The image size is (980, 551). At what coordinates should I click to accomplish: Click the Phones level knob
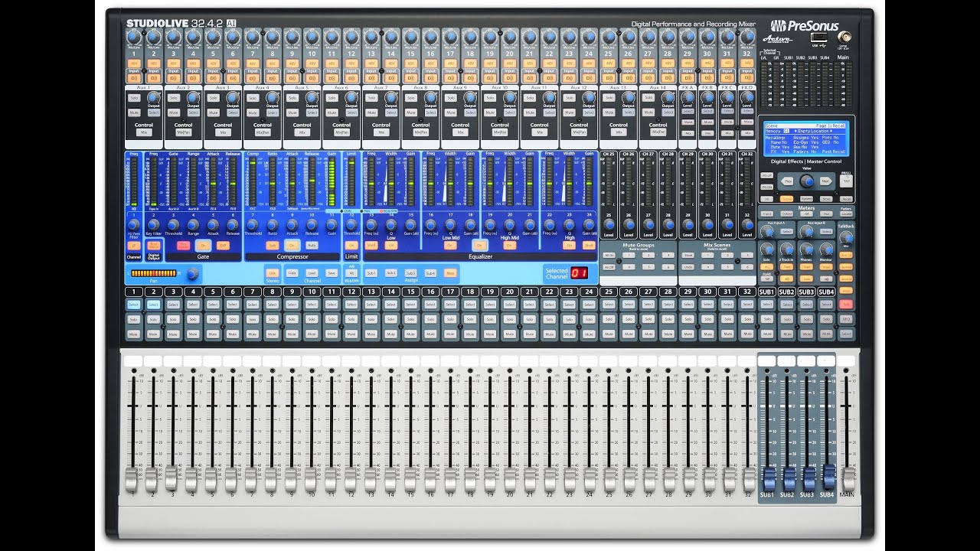(x=806, y=249)
